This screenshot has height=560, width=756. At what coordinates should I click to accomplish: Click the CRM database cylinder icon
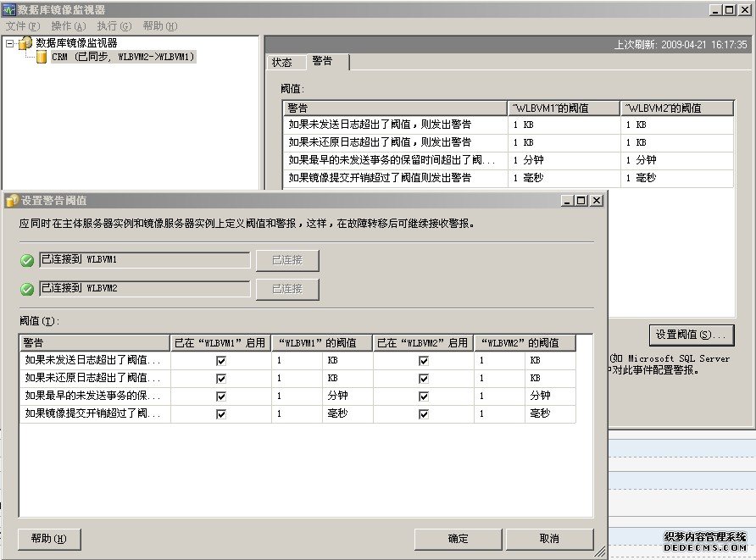click(41, 57)
